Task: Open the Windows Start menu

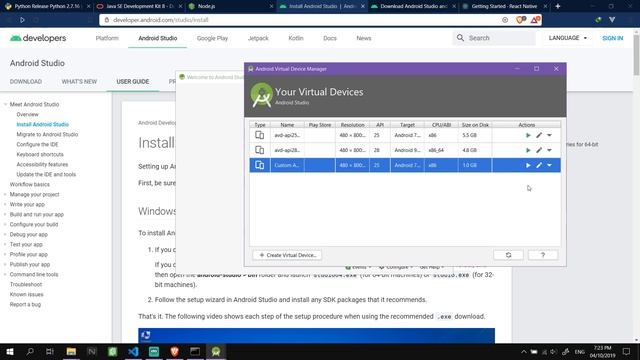Action: coord(10,351)
